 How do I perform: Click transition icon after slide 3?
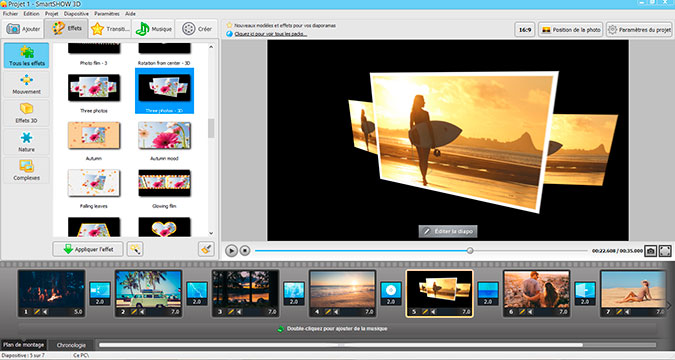coord(294,290)
